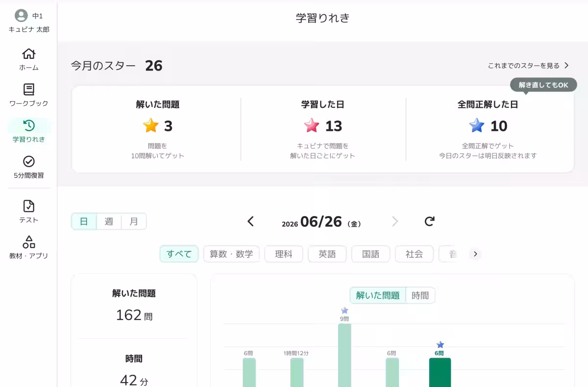This screenshot has height=387, width=588.
Task: Click the 解き直してもOK tooltip bubble
Action: click(543, 85)
